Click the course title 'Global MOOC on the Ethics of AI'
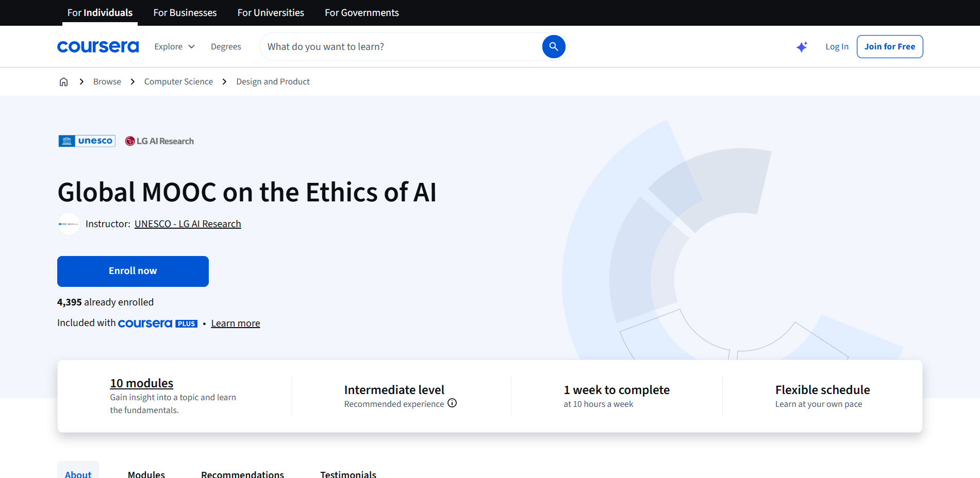Image resolution: width=980 pixels, height=478 pixels. pos(247,192)
